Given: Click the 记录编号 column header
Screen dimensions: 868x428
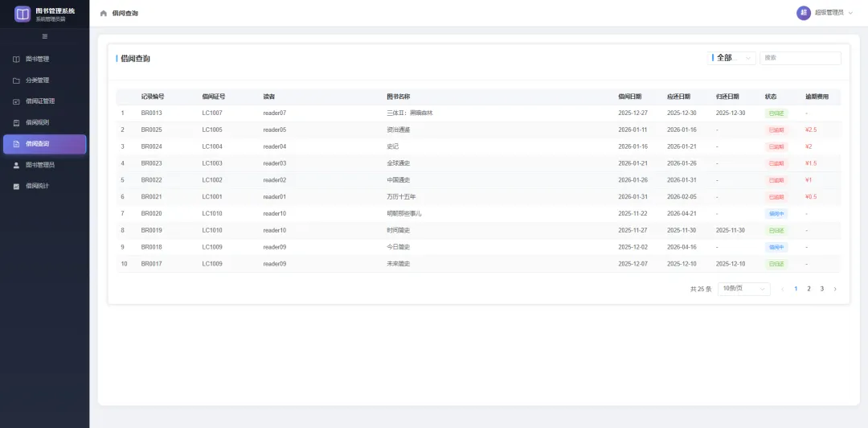Looking at the screenshot, I should 152,97.
